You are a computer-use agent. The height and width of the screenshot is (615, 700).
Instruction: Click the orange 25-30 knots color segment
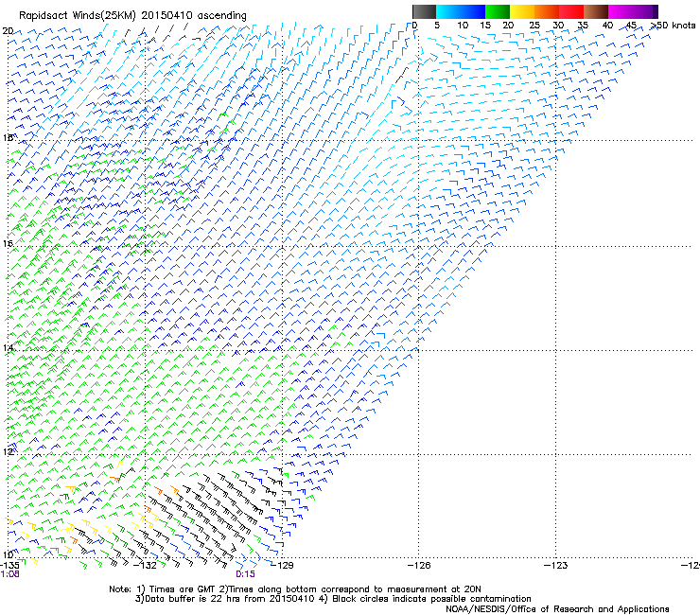547,11
